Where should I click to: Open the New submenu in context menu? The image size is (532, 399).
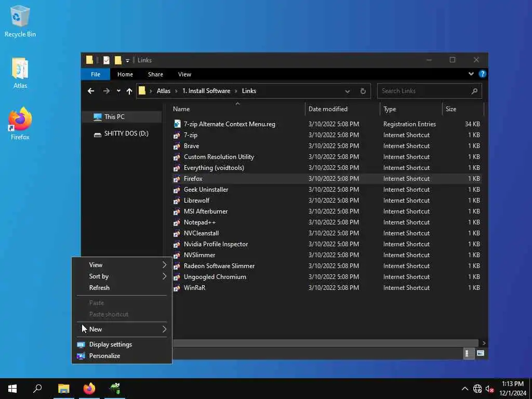click(122, 329)
